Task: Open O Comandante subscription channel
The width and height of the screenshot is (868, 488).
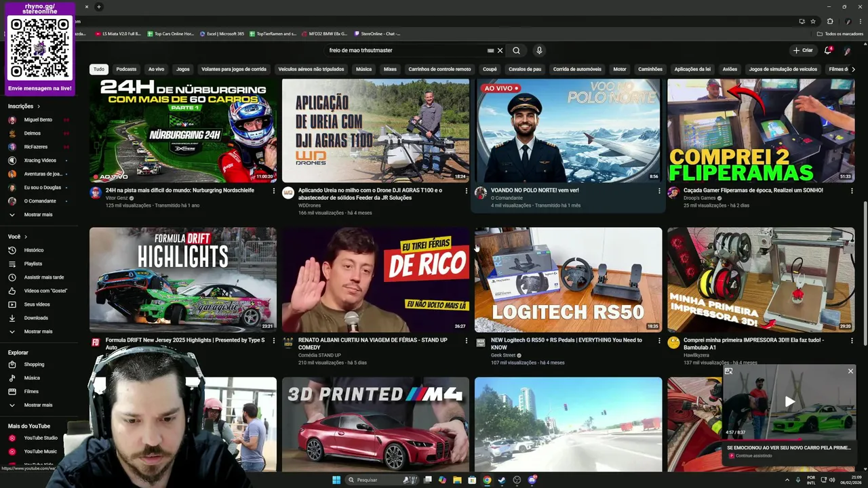Action: pos(40,201)
